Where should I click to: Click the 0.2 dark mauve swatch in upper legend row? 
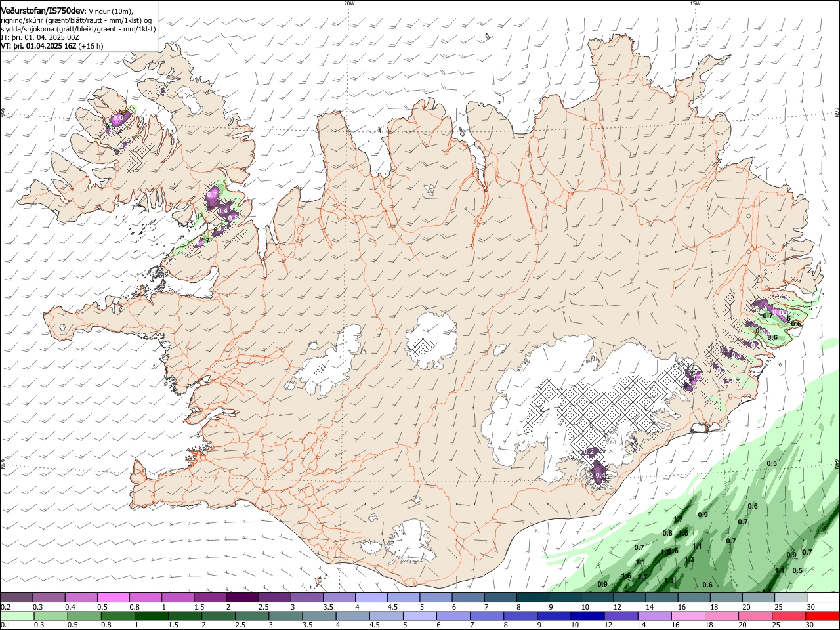point(17,597)
